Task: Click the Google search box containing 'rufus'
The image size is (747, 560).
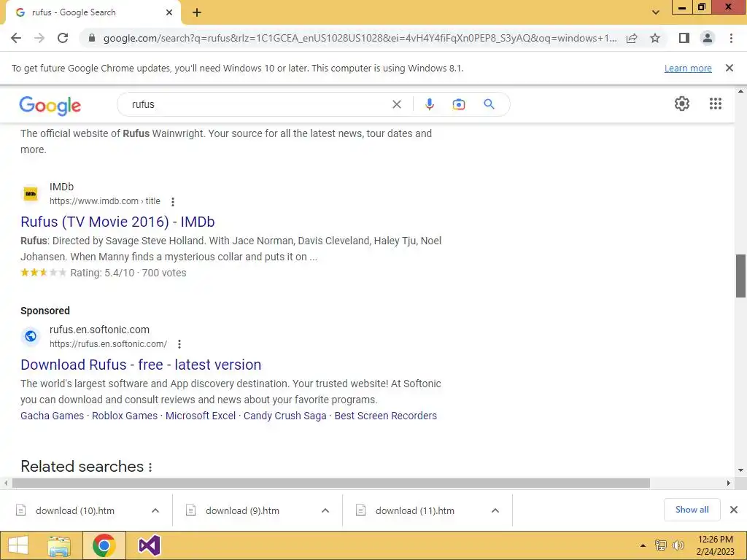Action: (258, 104)
